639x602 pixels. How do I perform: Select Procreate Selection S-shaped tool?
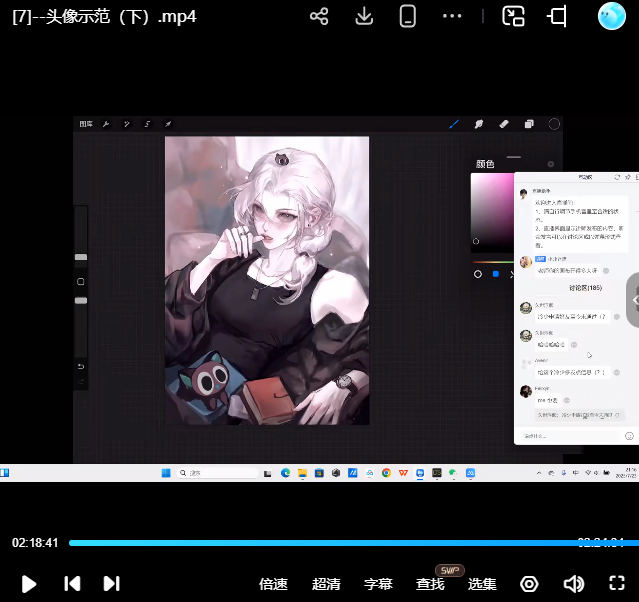point(147,124)
